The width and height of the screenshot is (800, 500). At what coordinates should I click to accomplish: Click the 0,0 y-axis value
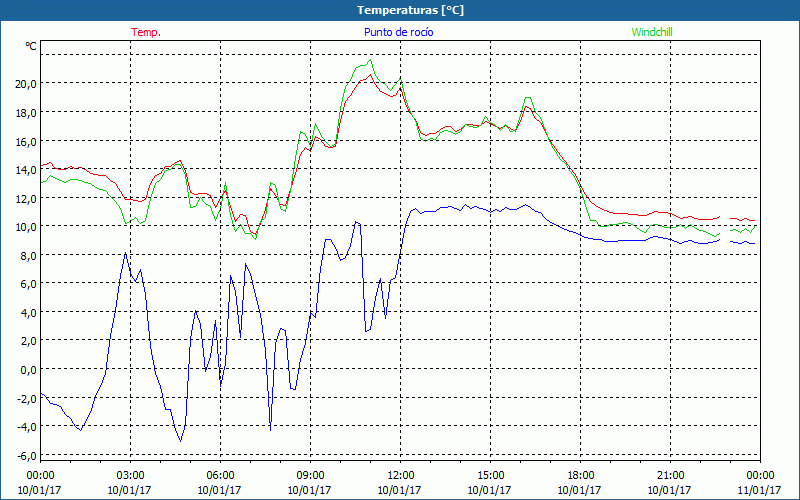(x=28, y=370)
